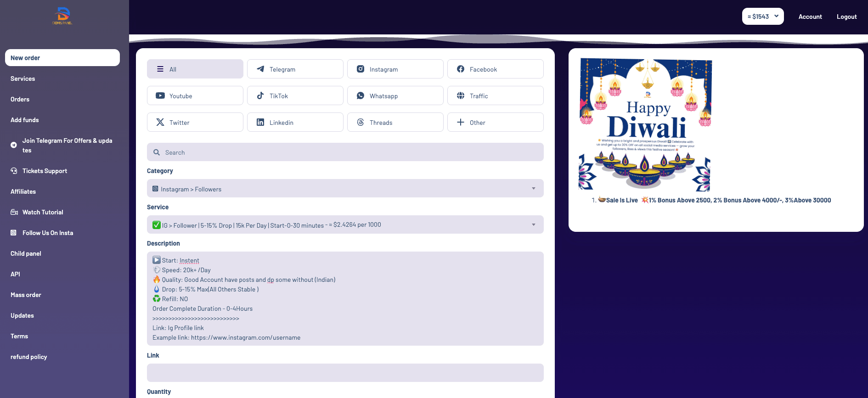Click the Account link in header
This screenshot has height=398, width=868.
[x=810, y=17]
